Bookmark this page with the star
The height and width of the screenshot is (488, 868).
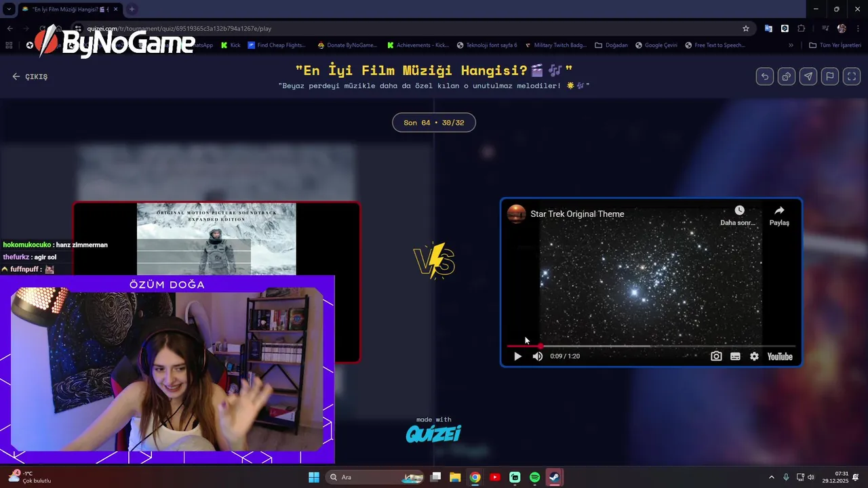point(746,28)
